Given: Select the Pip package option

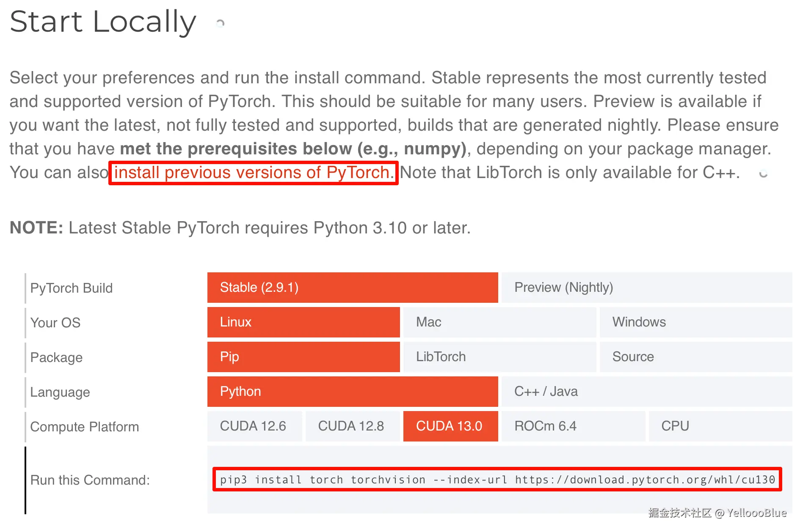Looking at the screenshot, I should [303, 357].
